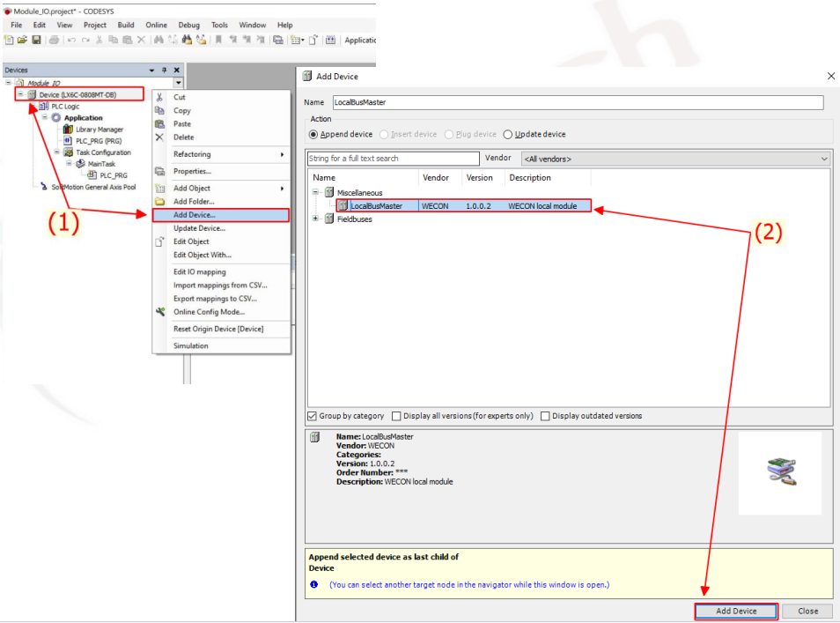Open the Online menu in menu bar

(156, 26)
